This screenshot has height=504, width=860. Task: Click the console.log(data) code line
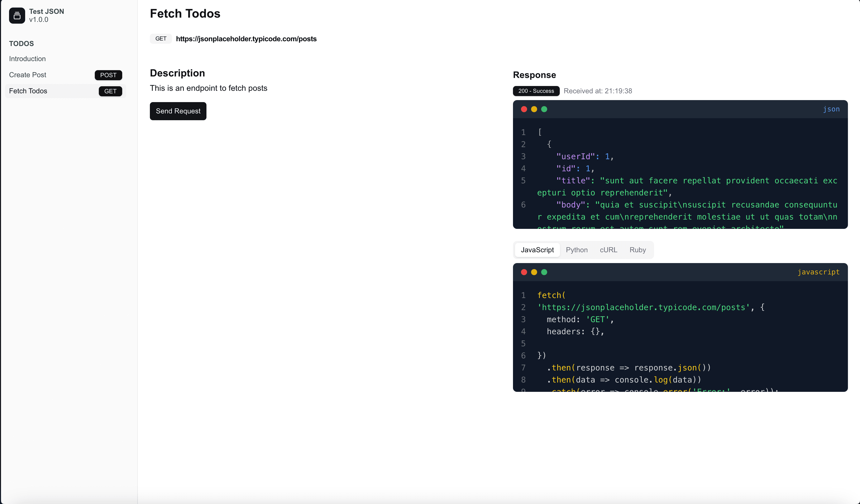coord(624,380)
